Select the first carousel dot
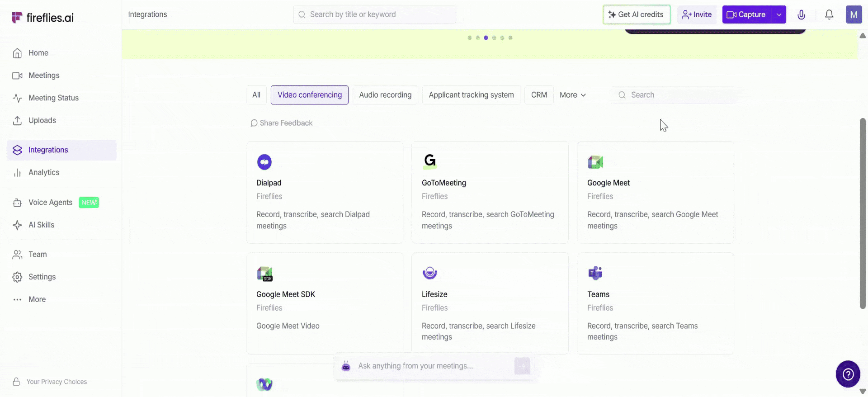This screenshot has height=397, width=868. coord(470,38)
